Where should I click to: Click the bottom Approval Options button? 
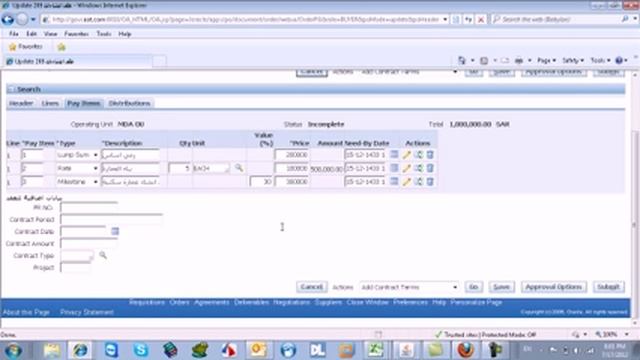[553, 287]
